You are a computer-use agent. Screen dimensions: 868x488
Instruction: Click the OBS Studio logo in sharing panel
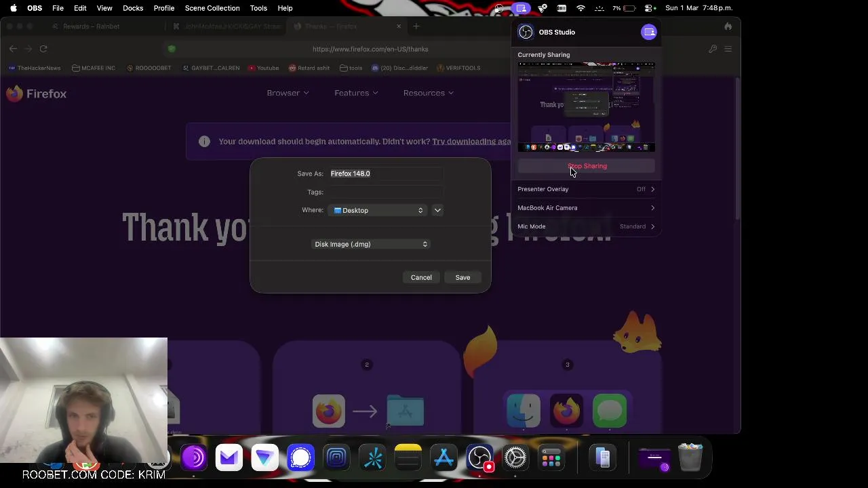tap(526, 33)
